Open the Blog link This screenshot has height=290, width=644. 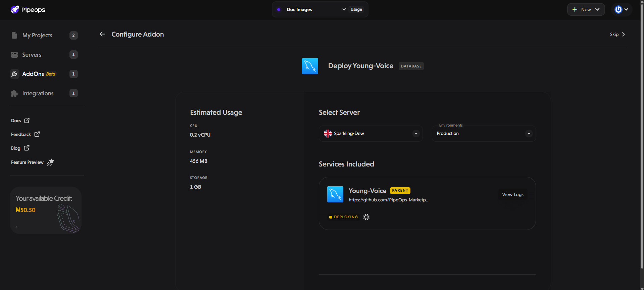pyautogui.click(x=16, y=148)
